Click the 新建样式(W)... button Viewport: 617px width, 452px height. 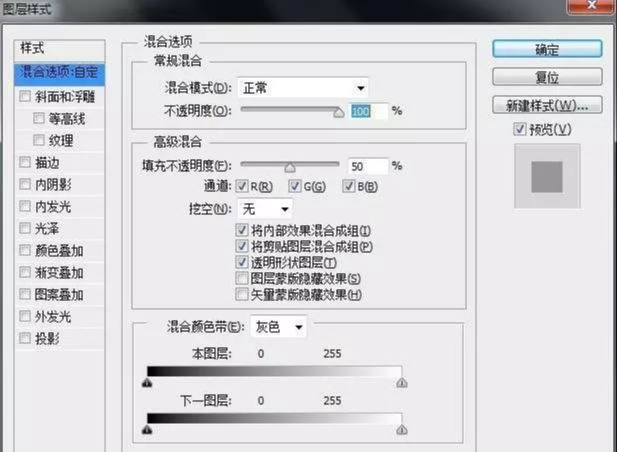point(547,105)
